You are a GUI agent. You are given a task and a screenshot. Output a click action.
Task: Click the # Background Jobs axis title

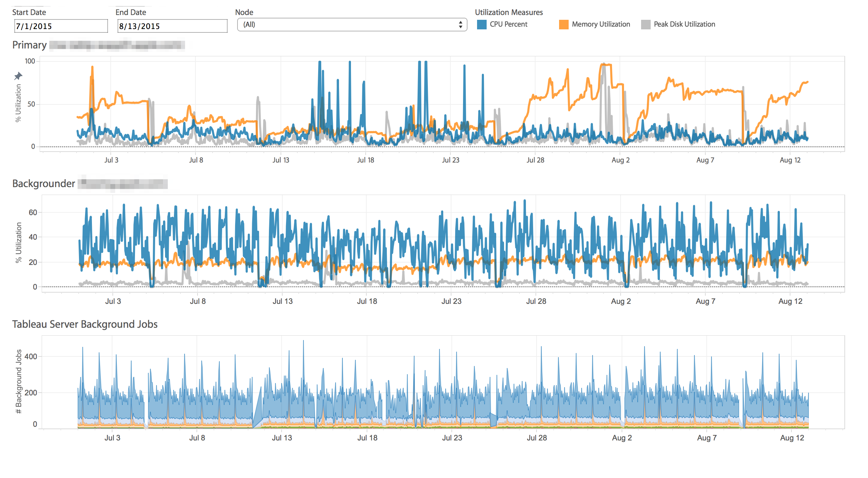[x=19, y=381]
